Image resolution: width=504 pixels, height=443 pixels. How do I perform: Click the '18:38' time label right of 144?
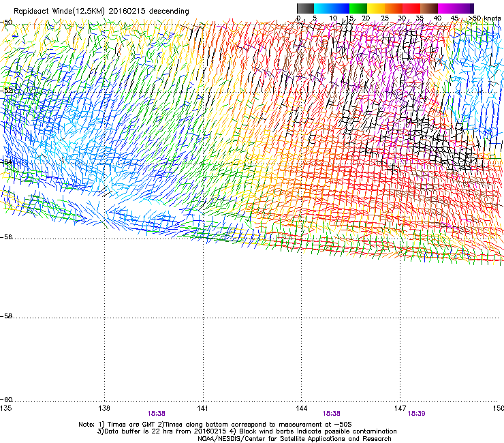tap(331, 414)
